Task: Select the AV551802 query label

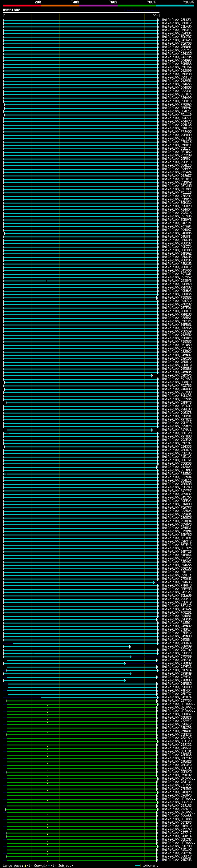Action: (11, 10)
